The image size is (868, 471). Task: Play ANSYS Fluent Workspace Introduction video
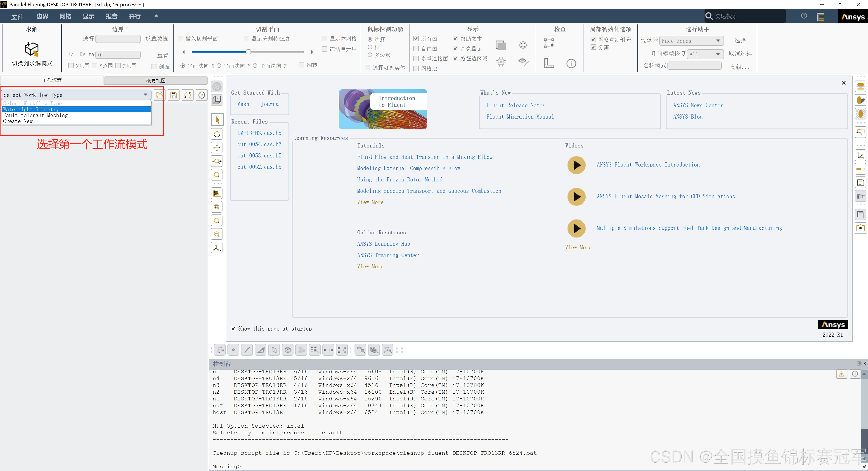[x=576, y=165]
